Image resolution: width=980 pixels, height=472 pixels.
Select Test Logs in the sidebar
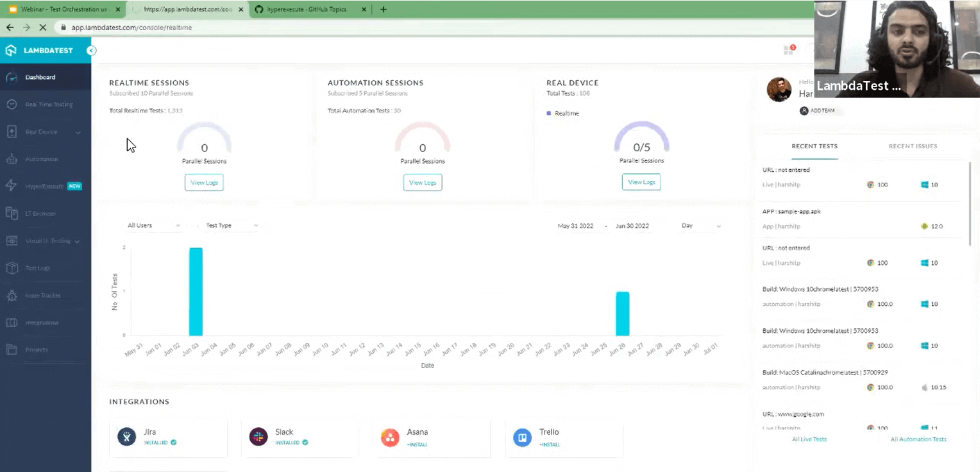(37, 267)
